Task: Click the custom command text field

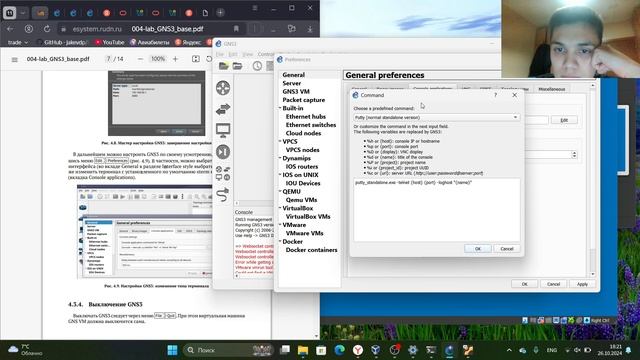Action: pyautogui.click(x=437, y=210)
